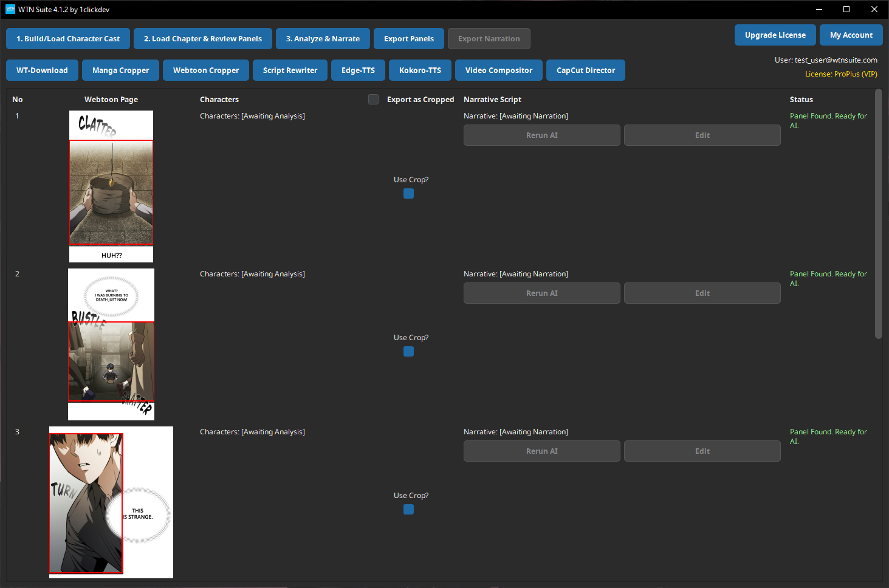This screenshot has width=889, height=588.
Task: Start the Script Rewriter
Action: click(290, 70)
